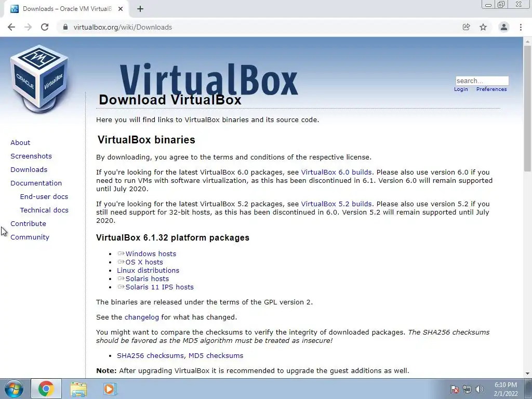Open End-user docs in sidebar
The image size is (532, 399).
click(44, 197)
